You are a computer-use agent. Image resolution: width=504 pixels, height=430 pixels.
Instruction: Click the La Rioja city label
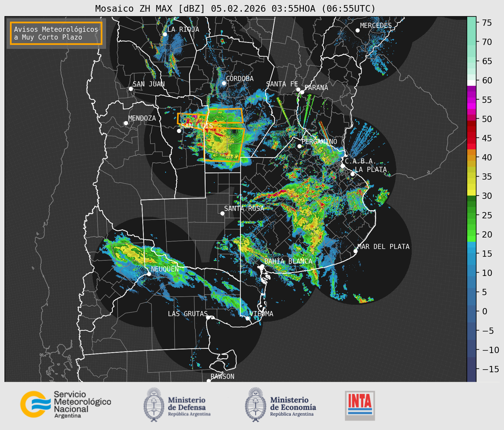(183, 29)
